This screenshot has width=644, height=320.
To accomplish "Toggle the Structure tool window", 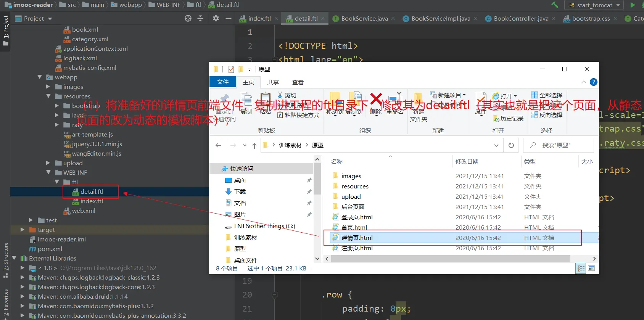I will (5, 260).
